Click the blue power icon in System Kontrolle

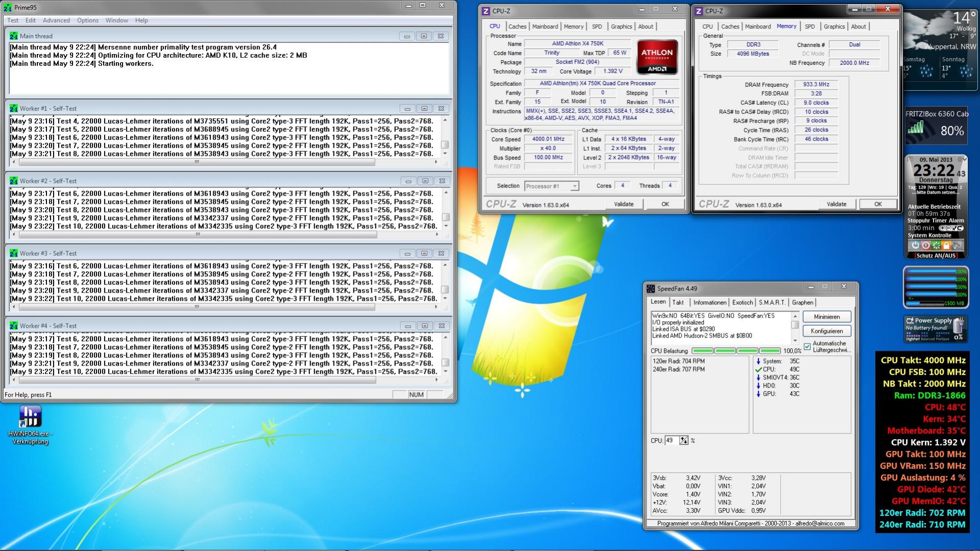click(x=915, y=246)
